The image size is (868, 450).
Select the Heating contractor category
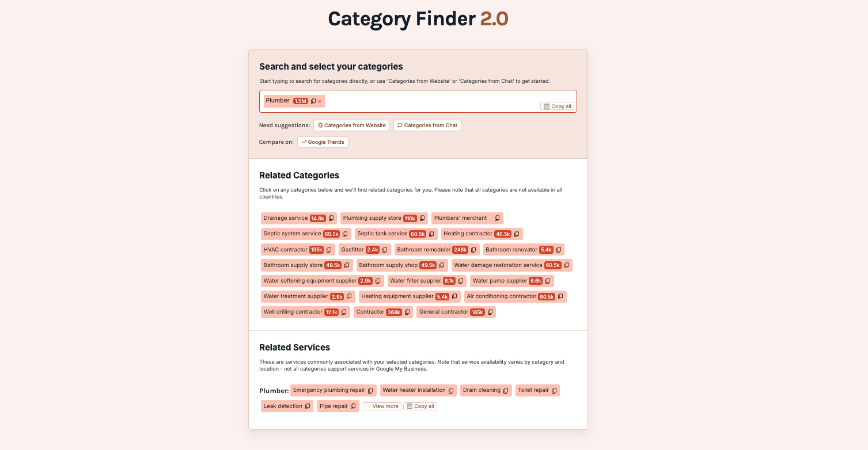(x=468, y=234)
